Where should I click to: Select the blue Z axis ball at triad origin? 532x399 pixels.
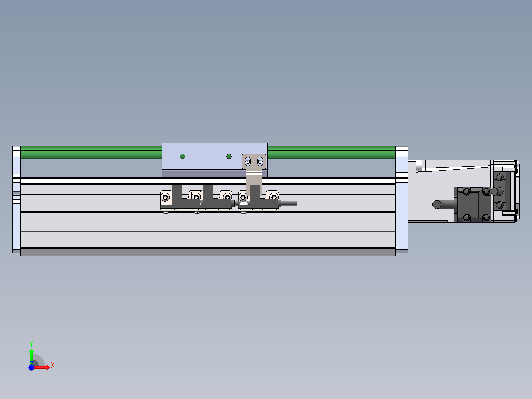point(31,367)
